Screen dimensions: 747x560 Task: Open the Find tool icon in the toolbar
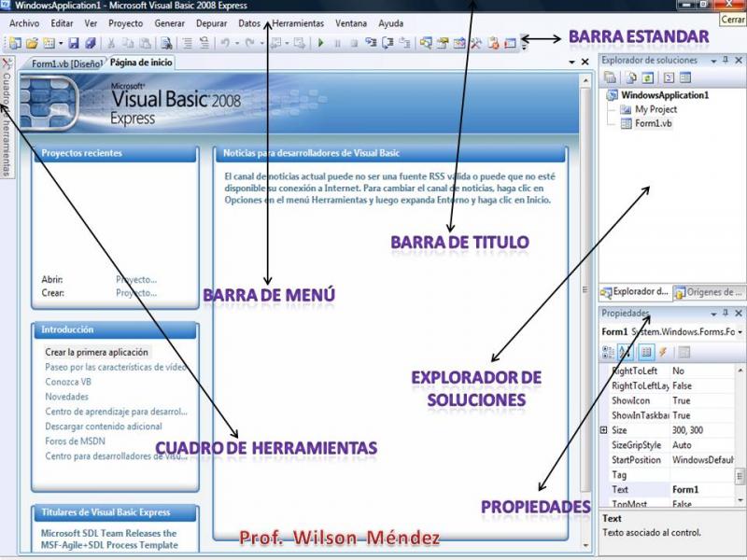pos(166,43)
